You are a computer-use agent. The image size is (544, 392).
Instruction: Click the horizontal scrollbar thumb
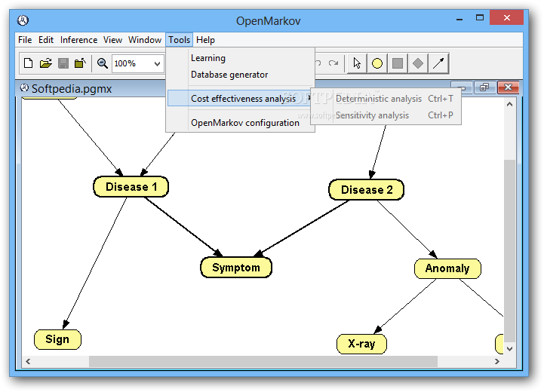coord(263,361)
